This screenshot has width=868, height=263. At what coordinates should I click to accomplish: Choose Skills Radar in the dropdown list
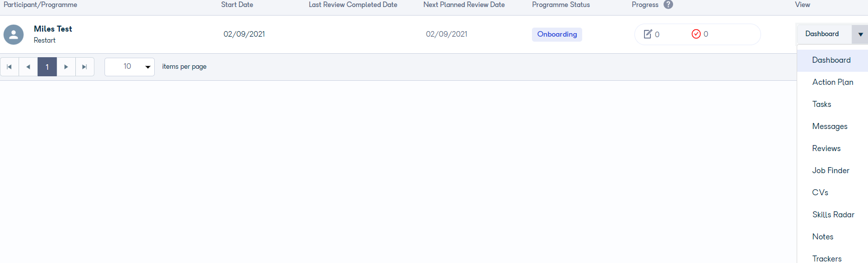pyautogui.click(x=833, y=215)
